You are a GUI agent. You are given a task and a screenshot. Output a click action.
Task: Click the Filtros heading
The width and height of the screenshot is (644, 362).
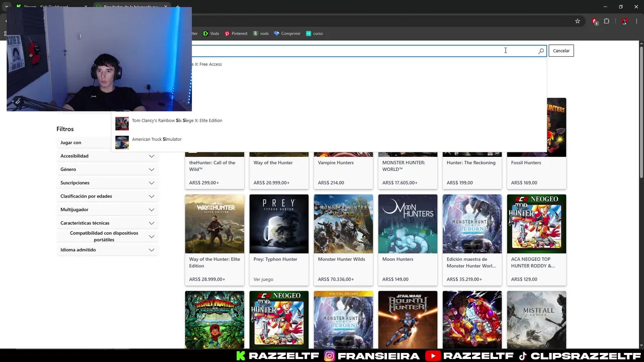pyautogui.click(x=65, y=129)
